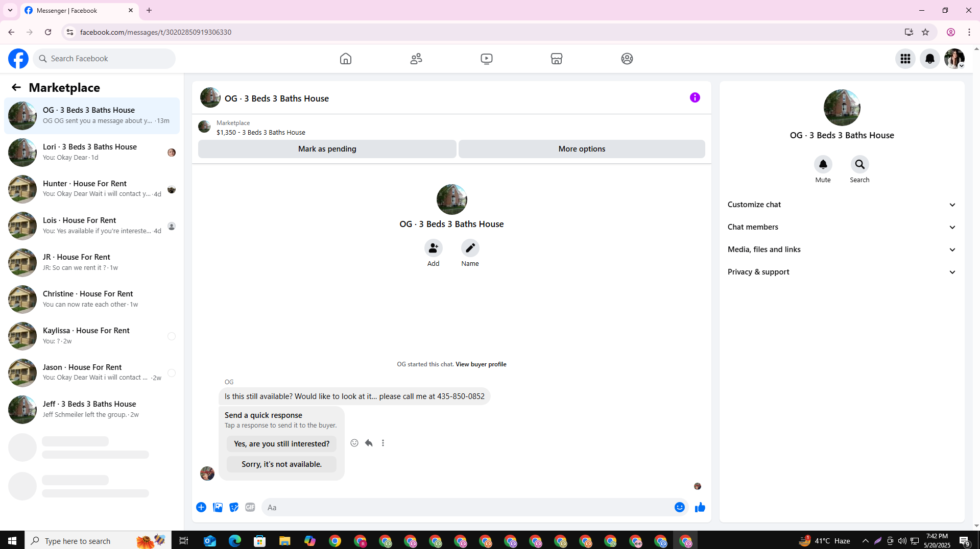Open File Explorer from taskbar
Screen dimensions: 980x549
point(284,541)
